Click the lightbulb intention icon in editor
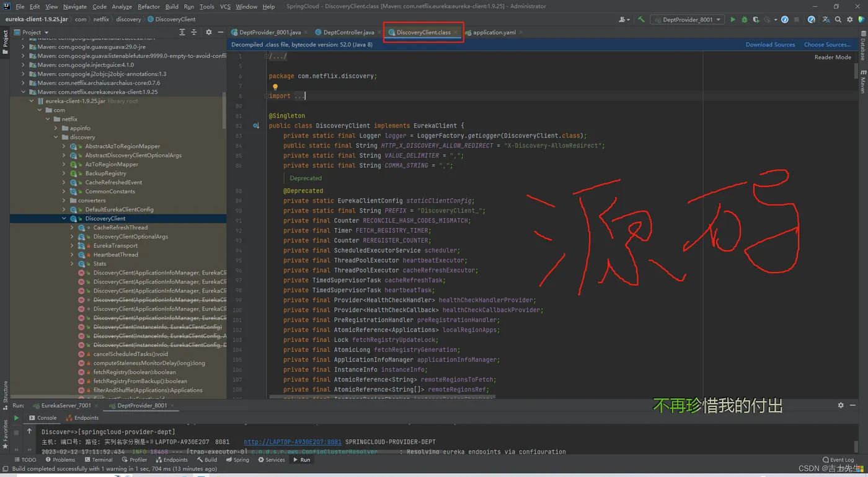The image size is (868, 477). (x=275, y=87)
